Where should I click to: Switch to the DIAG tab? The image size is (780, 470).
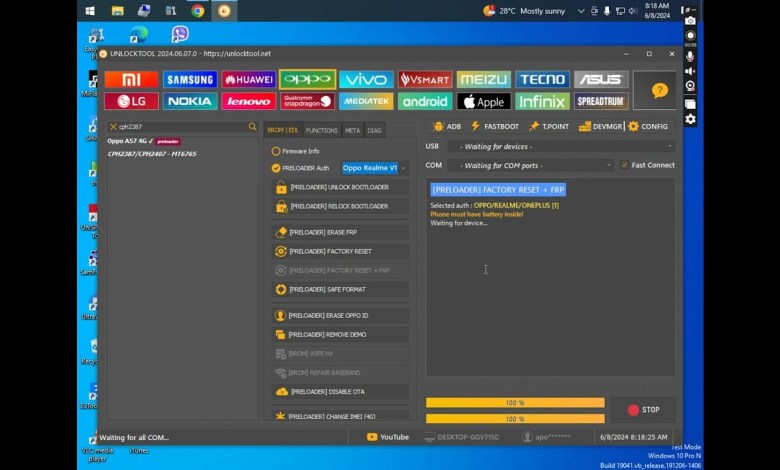tap(375, 130)
